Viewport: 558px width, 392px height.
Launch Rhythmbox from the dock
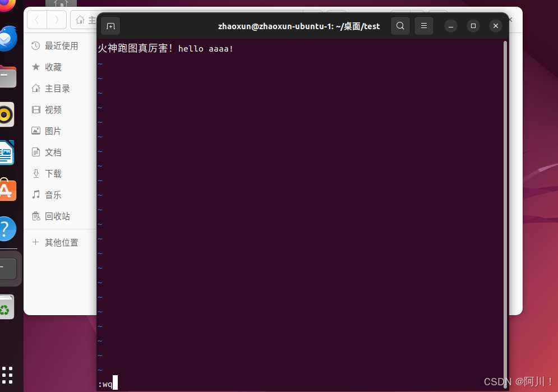(x=7, y=114)
